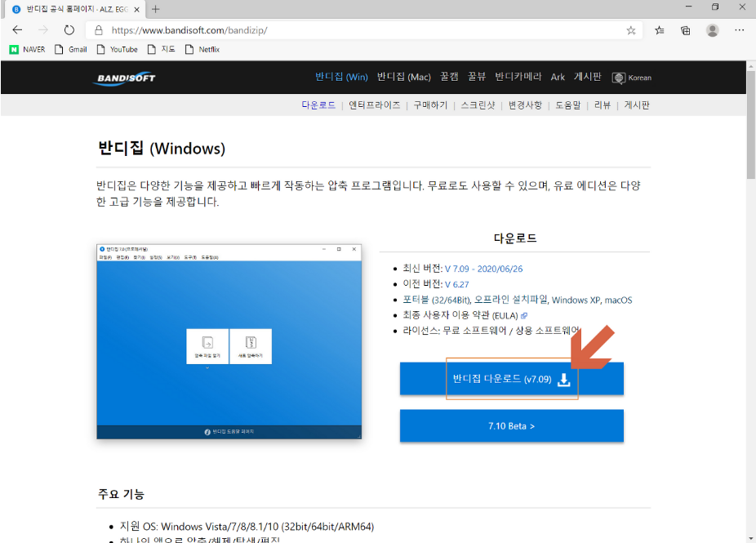Open the favorites list icon
Screen dimensions: 756x543
(x=659, y=30)
